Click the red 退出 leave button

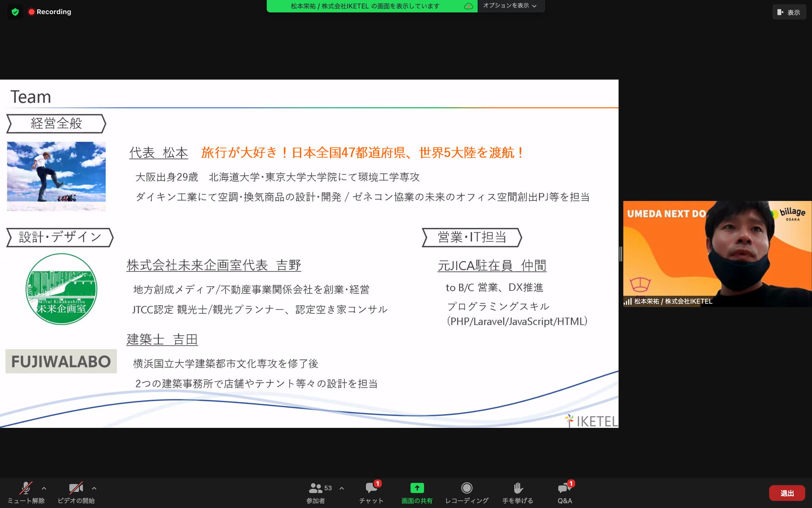coord(787,493)
